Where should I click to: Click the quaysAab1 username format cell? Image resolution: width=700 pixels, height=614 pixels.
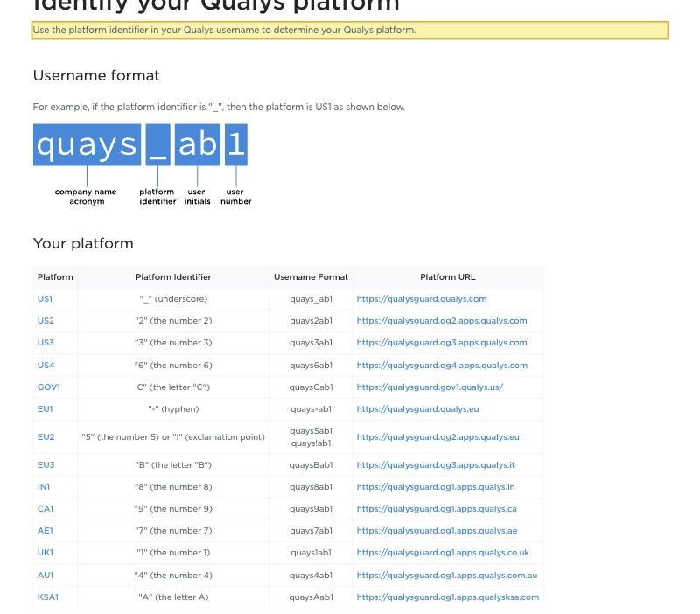tap(311, 597)
